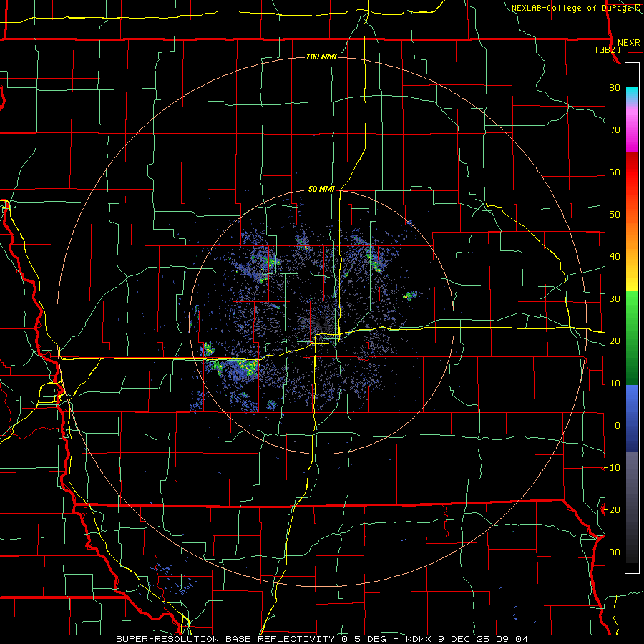
Task: Click the 40 value on the dBZ scale
Action: click(615, 257)
